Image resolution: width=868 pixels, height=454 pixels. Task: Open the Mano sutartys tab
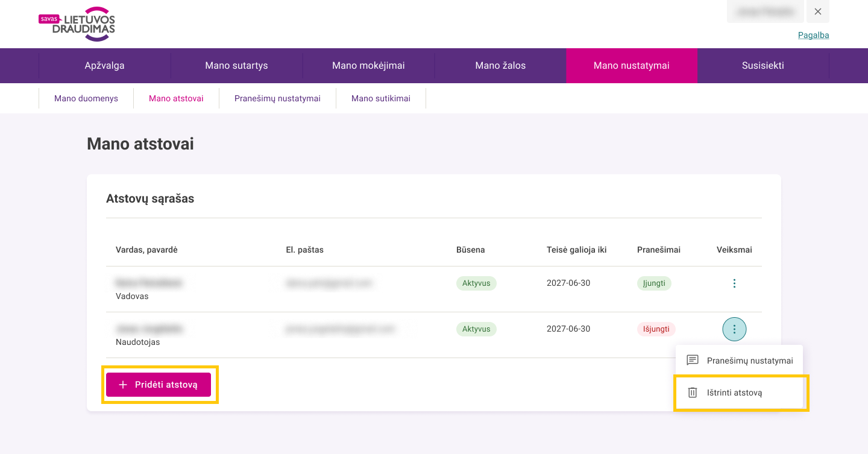tap(236, 66)
